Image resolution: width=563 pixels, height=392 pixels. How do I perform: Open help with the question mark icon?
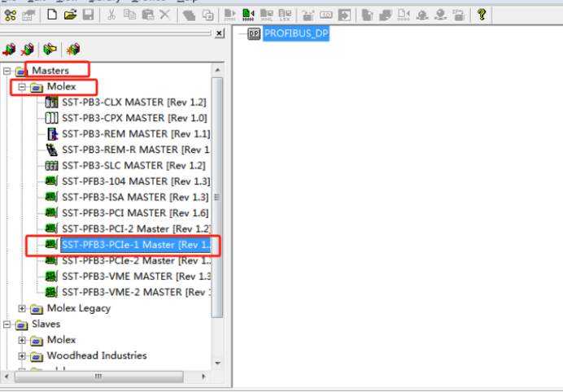point(482,15)
